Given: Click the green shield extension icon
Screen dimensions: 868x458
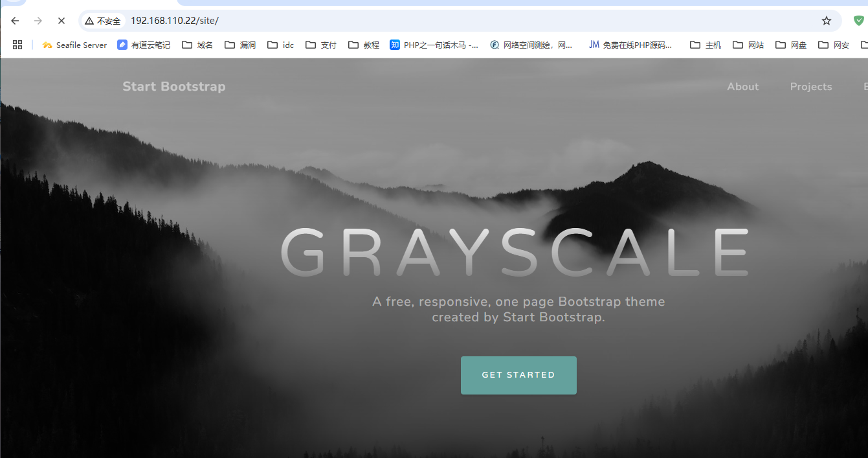Looking at the screenshot, I should (858, 21).
